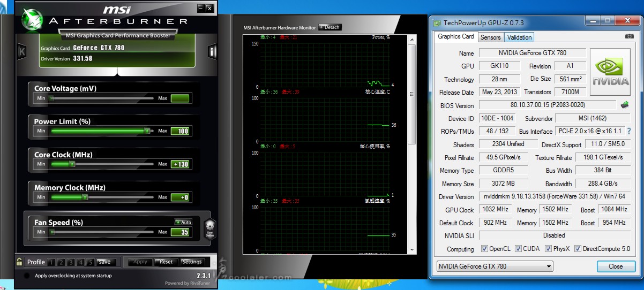The height and width of the screenshot is (290, 644).
Task: Close the MSI Afterburner window
Action: pos(209,7)
